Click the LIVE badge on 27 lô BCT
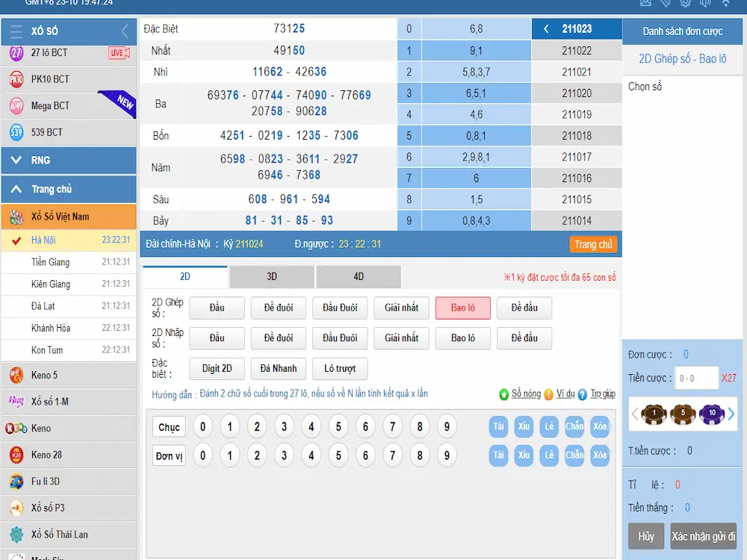747x560 pixels. click(x=119, y=52)
